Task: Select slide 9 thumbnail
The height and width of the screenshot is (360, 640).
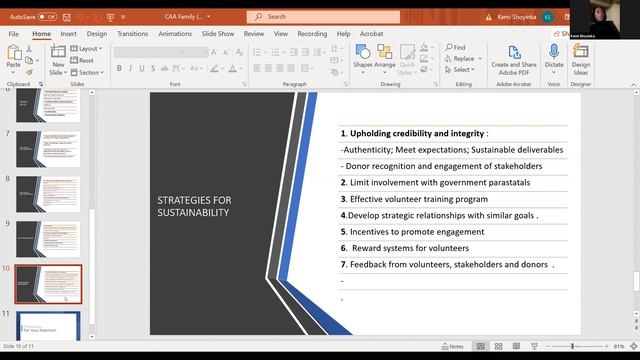Action: (x=48, y=239)
